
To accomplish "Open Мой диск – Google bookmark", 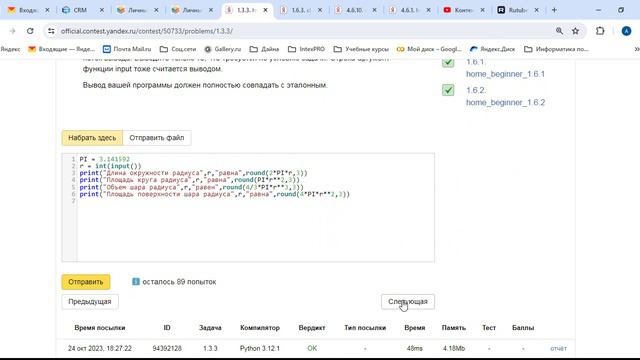I will tap(429, 49).
